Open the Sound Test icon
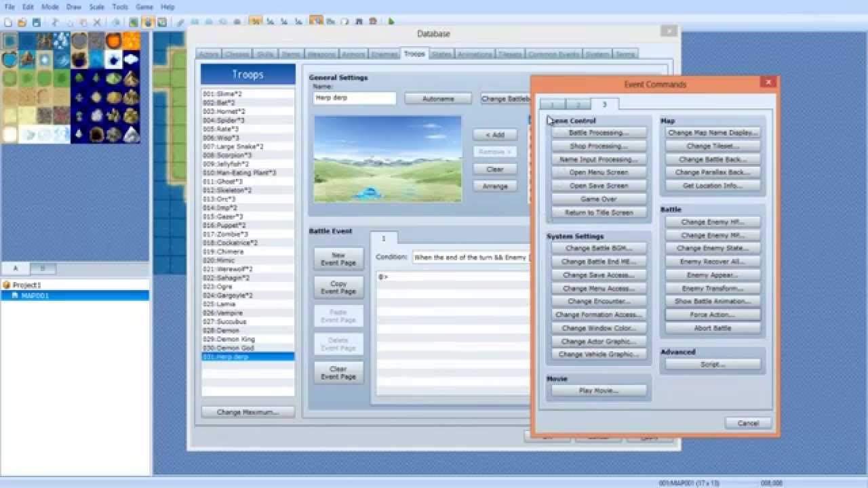 tap(359, 22)
